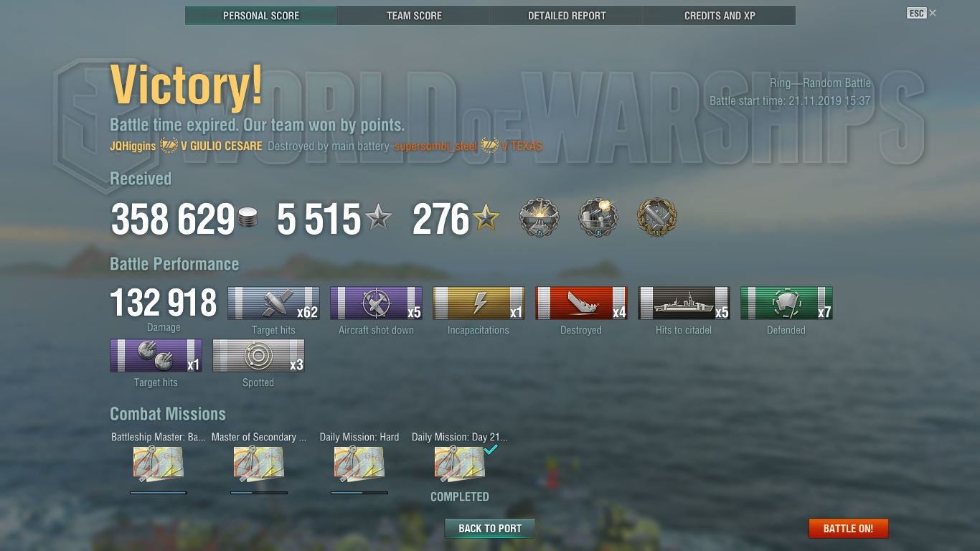Viewport: 980px width, 551px height.
Task: Click the Back to Port button
Action: pos(490,529)
